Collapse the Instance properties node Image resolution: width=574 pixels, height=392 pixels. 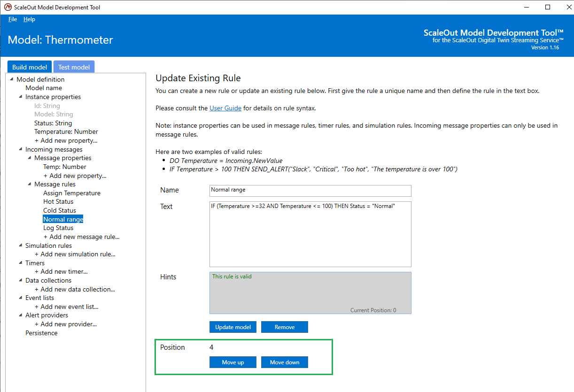click(21, 97)
